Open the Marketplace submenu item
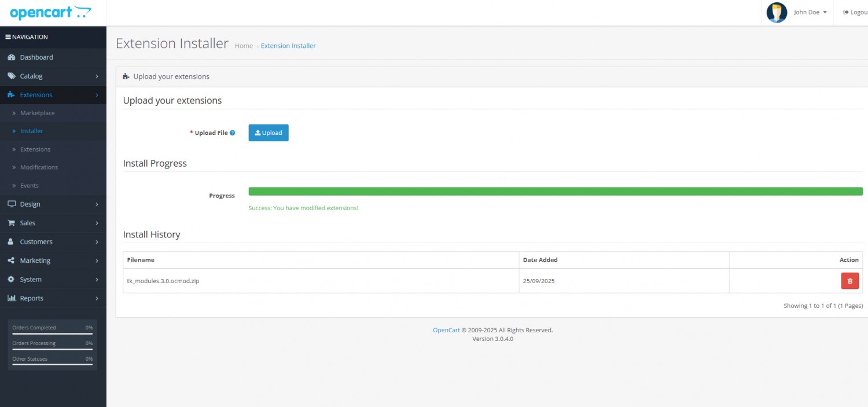Screen dimensions: 868x407 click(x=37, y=113)
